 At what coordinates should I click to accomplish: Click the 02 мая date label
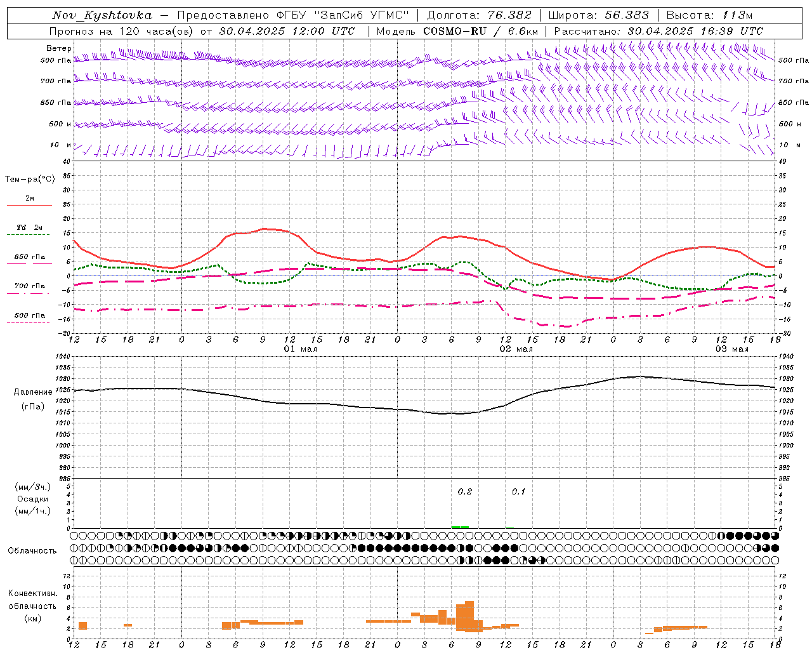point(516,349)
